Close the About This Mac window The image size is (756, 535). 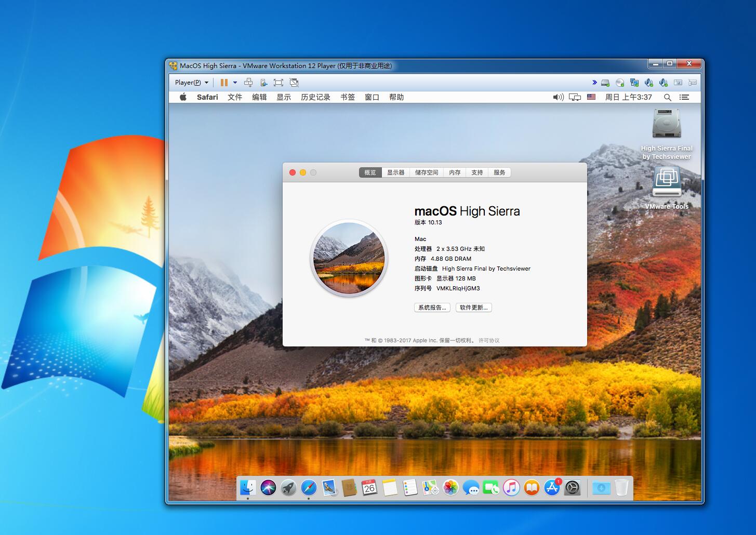coord(293,172)
